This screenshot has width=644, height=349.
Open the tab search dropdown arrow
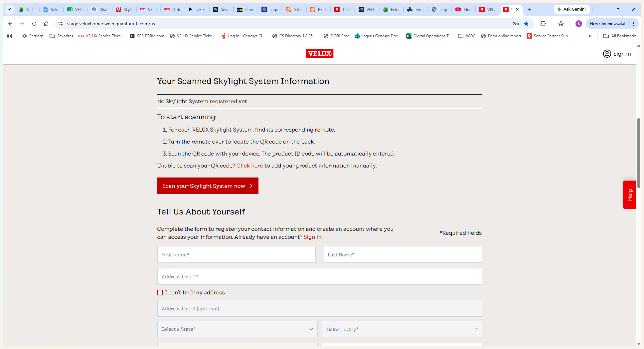click(9, 9)
